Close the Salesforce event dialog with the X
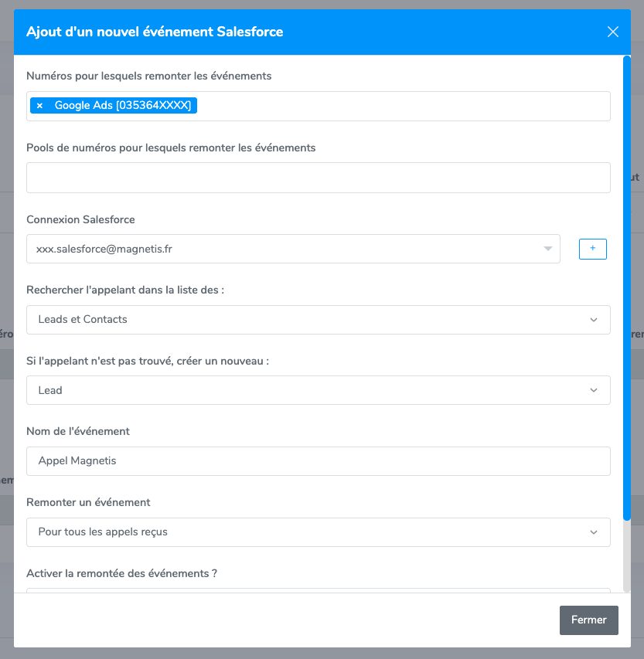644x659 pixels. point(613,32)
